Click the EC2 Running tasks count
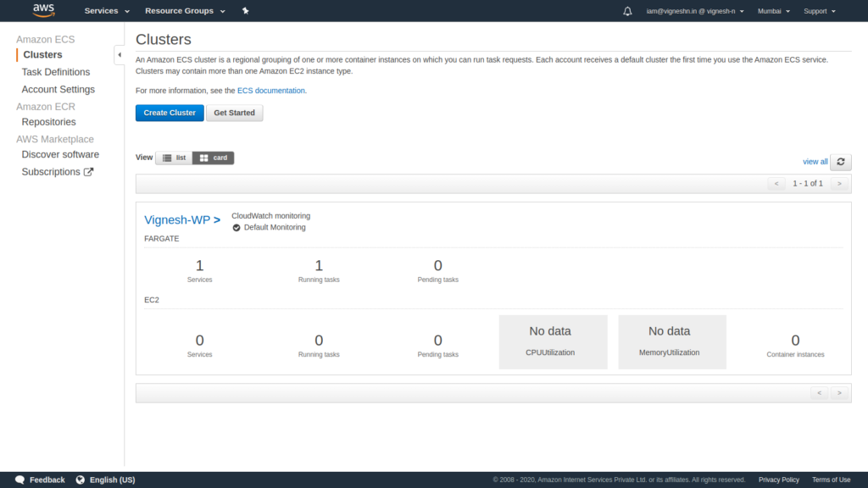 pos(319,341)
